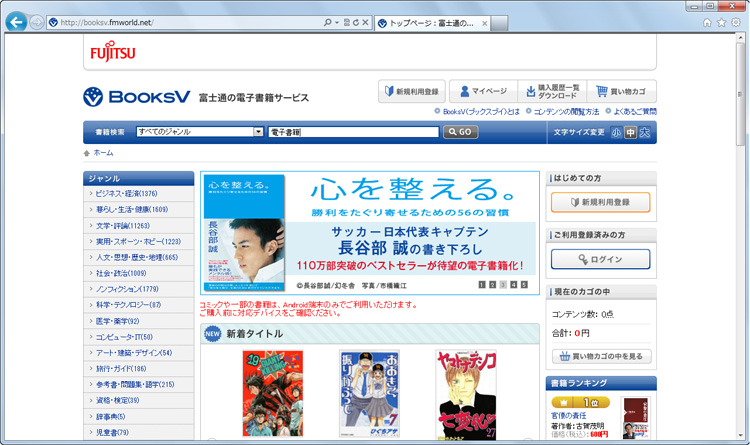Stop loading with the X icon in address bar
The image size is (750, 445).
point(365,22)
